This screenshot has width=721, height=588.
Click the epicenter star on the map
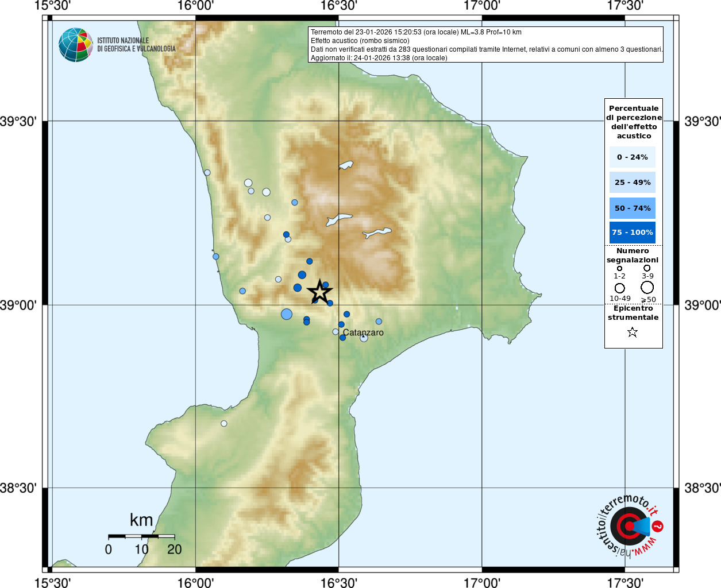319,292
